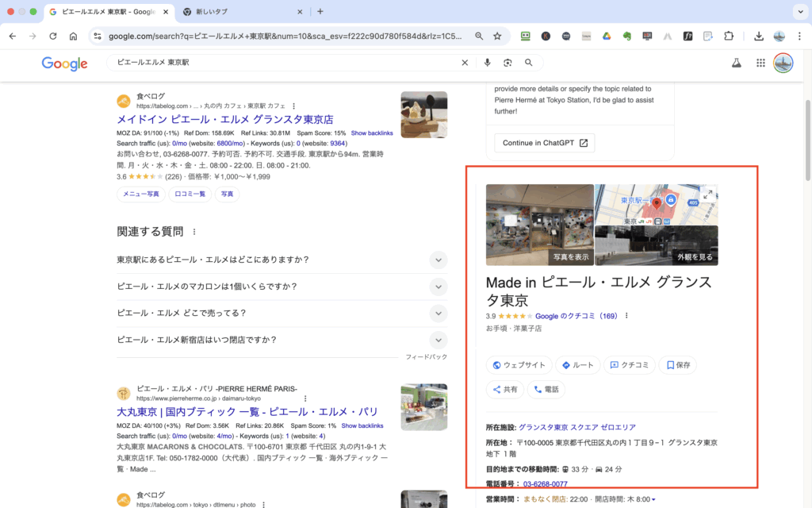
Task: Open Google のクチコミ (169) link
Action: pyautogui.click(x=576, y=316)
